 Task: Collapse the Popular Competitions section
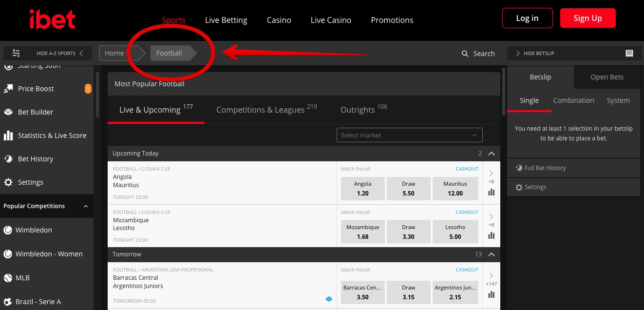[86, 206]
